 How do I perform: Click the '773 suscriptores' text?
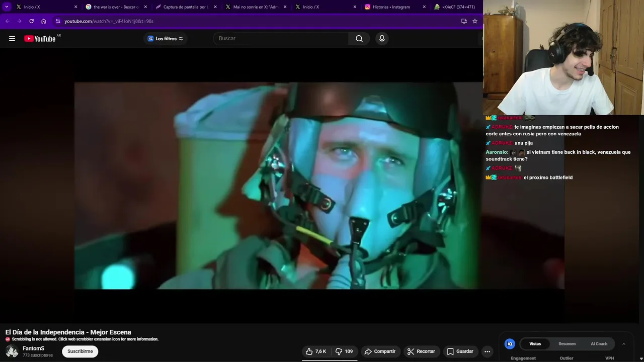pos(38,355)
